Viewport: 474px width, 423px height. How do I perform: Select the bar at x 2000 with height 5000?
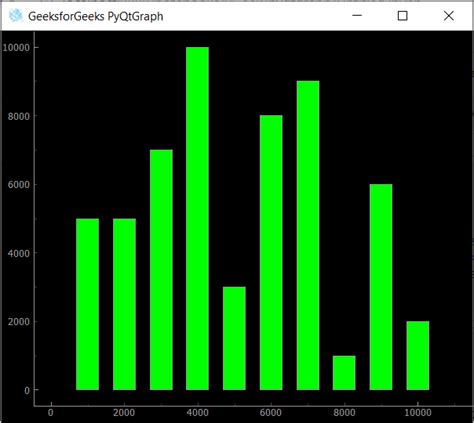(x=124, y=304)
